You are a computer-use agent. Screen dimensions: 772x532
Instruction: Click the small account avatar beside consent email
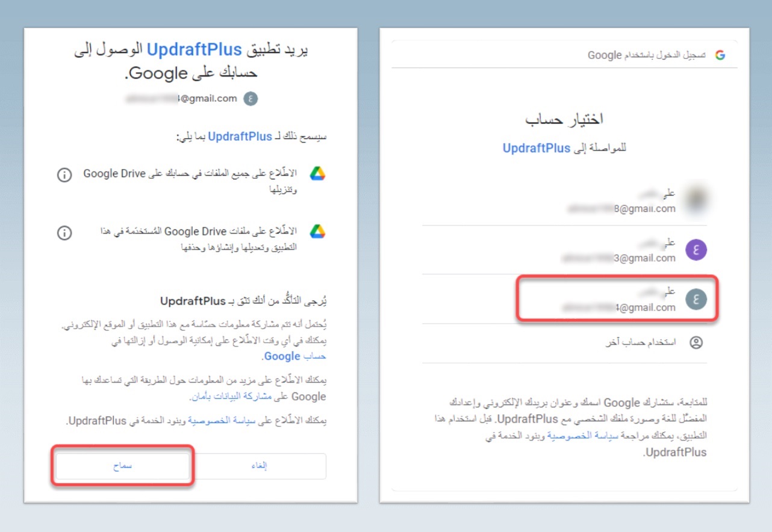pyautogui.click(x=251, y=99)
